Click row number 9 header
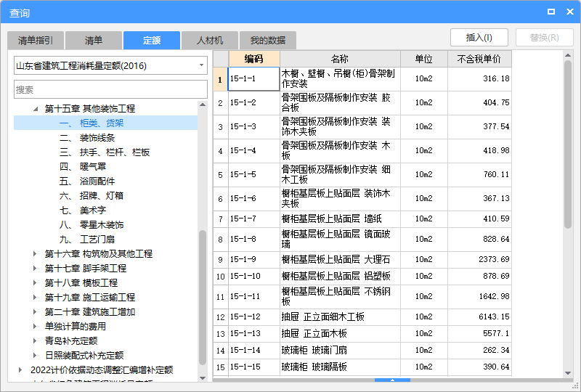581x392 pixels. click(x=221, y=259)
